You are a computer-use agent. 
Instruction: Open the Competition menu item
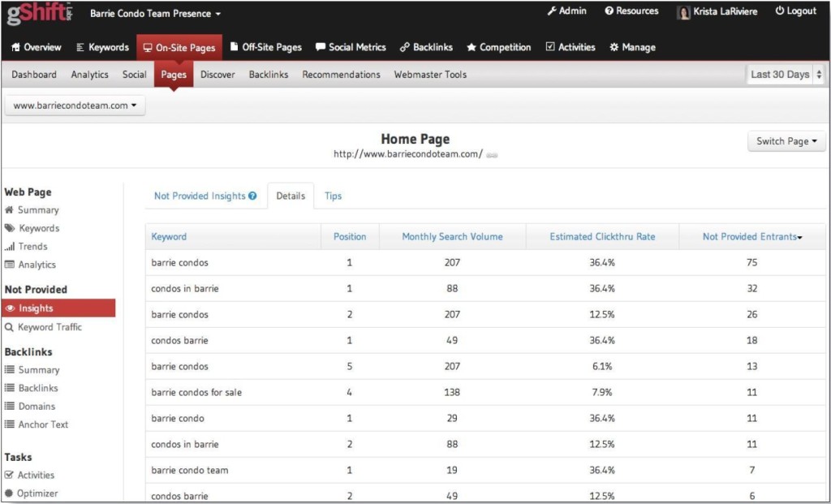498,47
